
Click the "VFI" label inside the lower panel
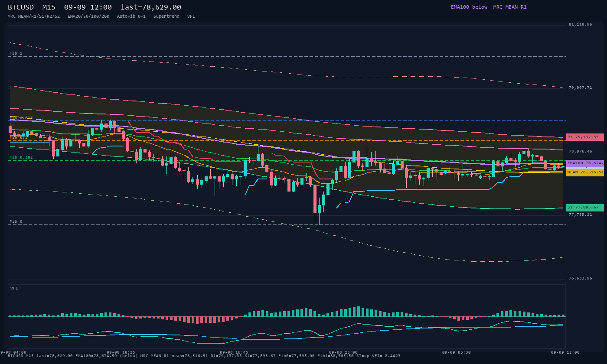click(14, 288)
